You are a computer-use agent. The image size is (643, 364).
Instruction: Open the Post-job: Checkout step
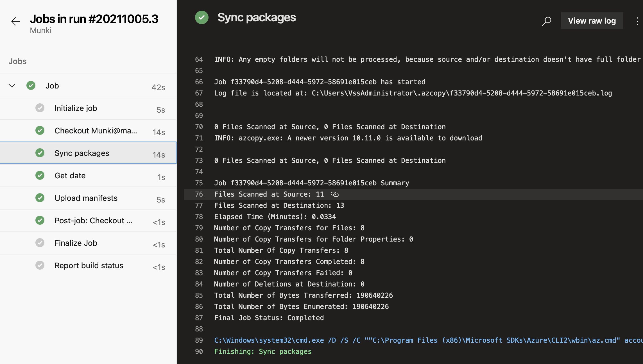click(x=93, y=220)
